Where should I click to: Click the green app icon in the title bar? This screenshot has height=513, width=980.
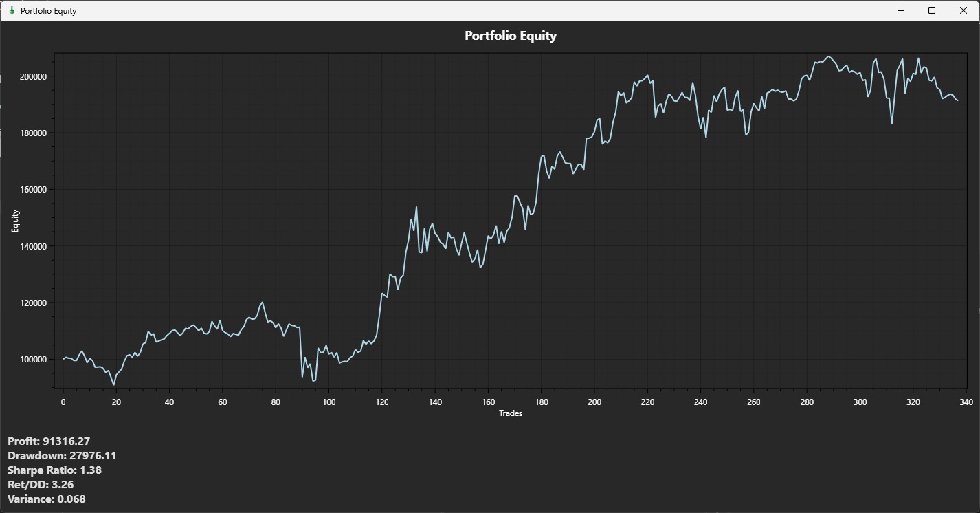(x=11, y=10)
